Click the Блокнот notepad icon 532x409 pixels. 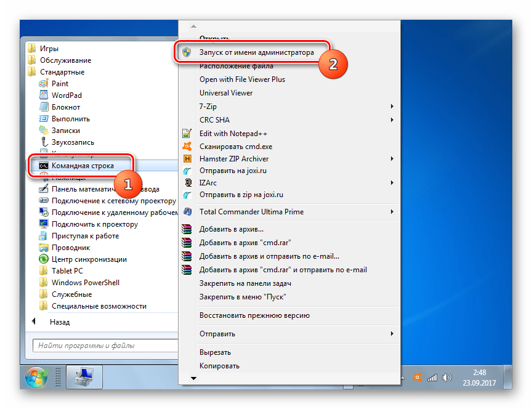tap(44, 107)
